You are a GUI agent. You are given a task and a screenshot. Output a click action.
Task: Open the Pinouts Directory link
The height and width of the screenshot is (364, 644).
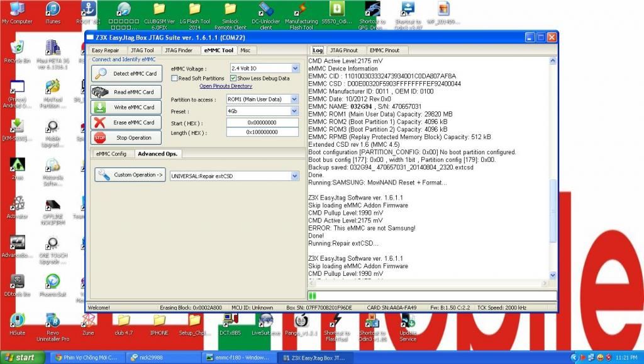pyautogui.click(x=226, y=86)
